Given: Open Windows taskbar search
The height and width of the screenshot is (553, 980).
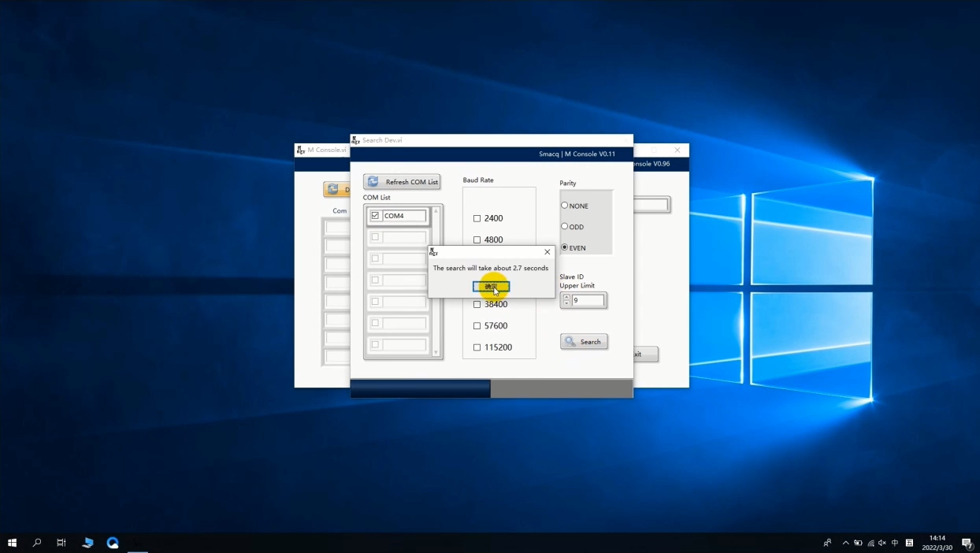Looking at the screenshot, I should click(x=37, y=543).
